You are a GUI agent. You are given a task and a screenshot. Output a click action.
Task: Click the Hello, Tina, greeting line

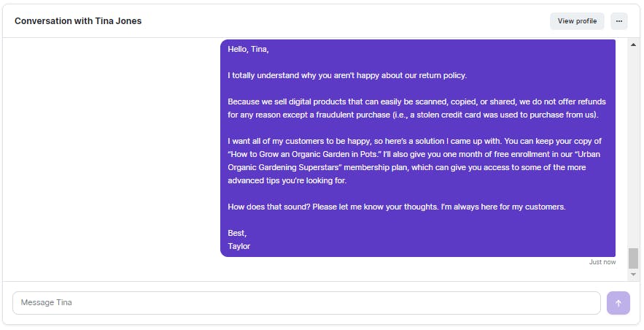click(x=248, y=50)
